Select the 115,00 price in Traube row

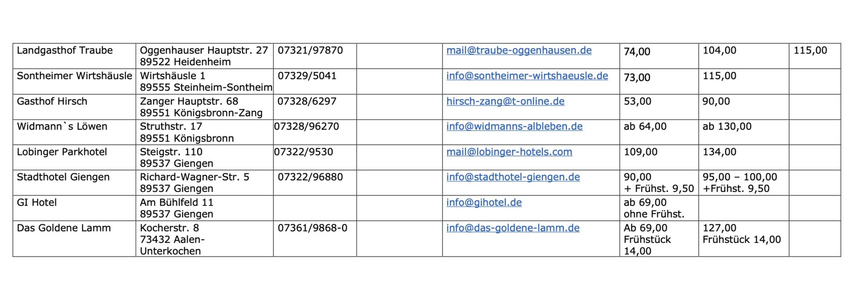(810, 51)
